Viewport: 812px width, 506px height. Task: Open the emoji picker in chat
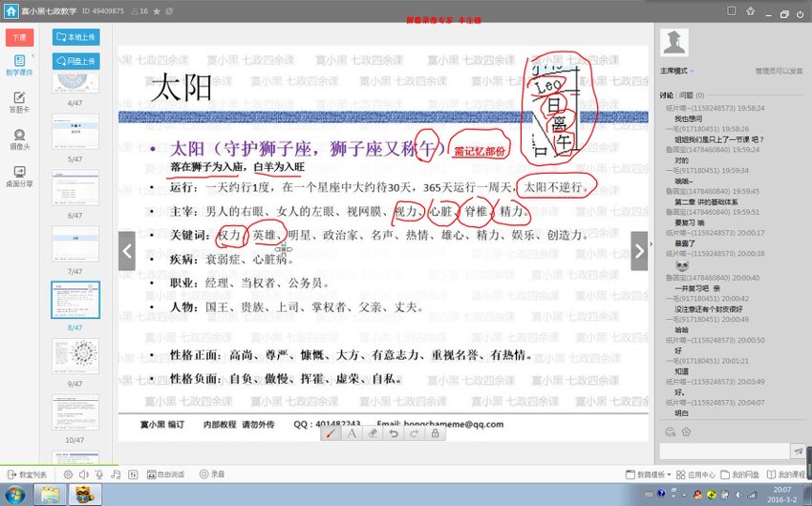pos(670,432)
